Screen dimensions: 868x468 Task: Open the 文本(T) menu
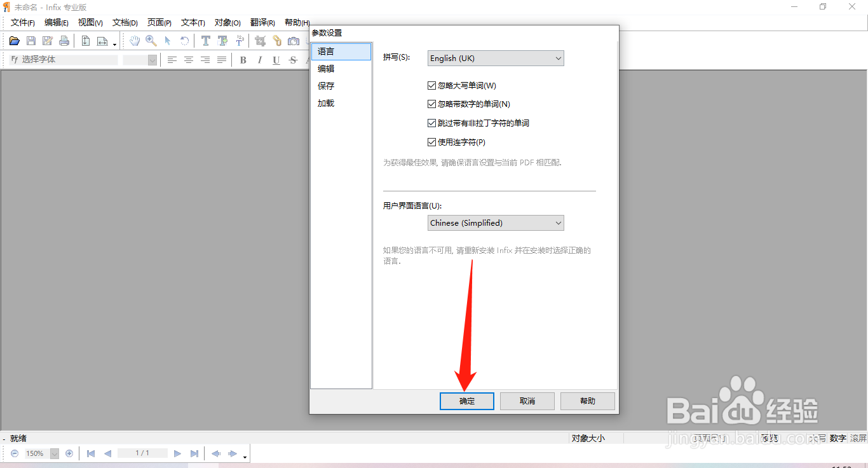click(193, 22)
